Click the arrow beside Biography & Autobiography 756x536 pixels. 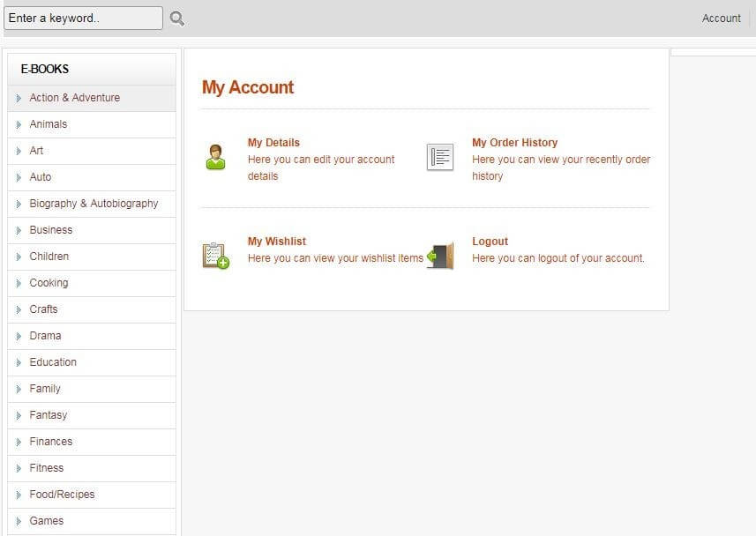pyautogui.click(x=19, y=205)
